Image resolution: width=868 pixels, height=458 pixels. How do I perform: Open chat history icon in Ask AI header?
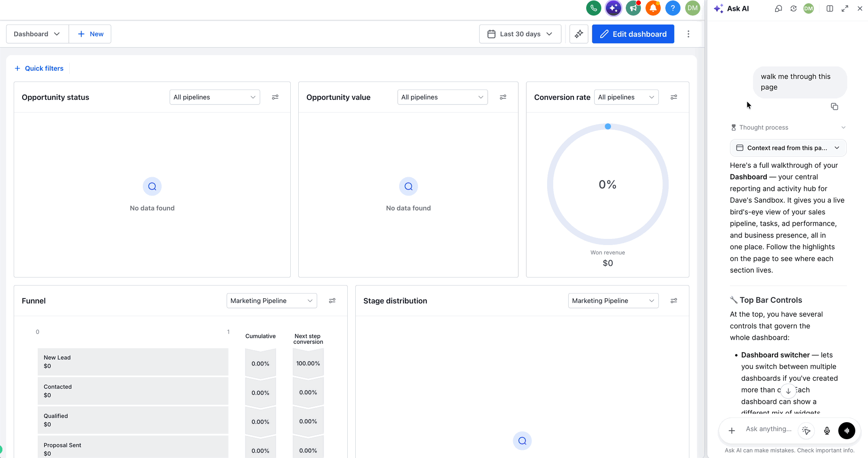pyautogui.click(x=794, y=8)
